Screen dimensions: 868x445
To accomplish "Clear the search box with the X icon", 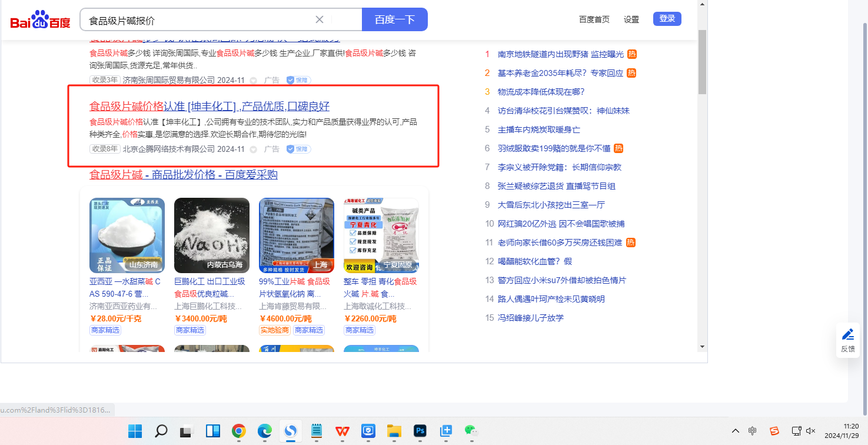I will [320, 19].
